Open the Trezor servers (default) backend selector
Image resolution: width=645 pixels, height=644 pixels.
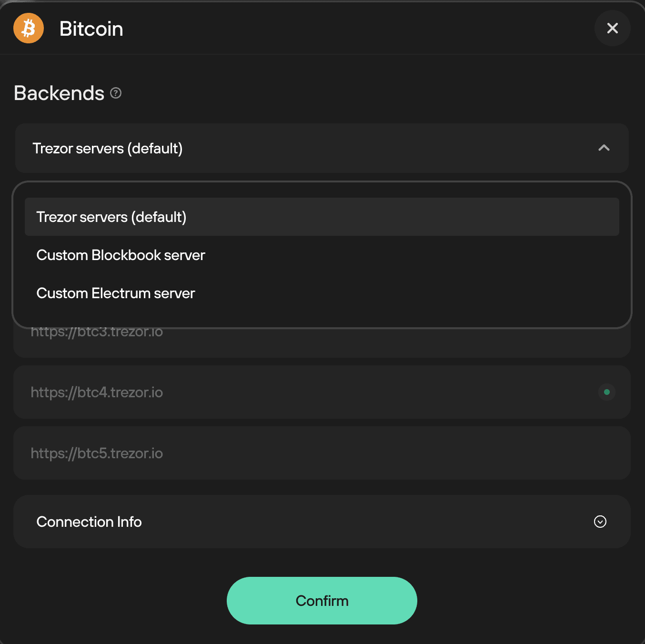pyautogui.click(x=322, y=148)
